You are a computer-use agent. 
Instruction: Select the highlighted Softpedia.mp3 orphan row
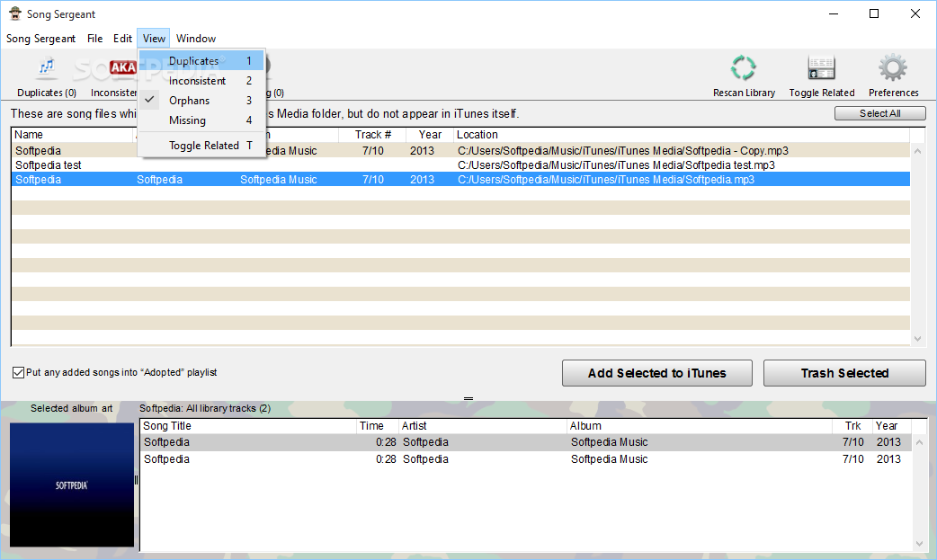460,179
